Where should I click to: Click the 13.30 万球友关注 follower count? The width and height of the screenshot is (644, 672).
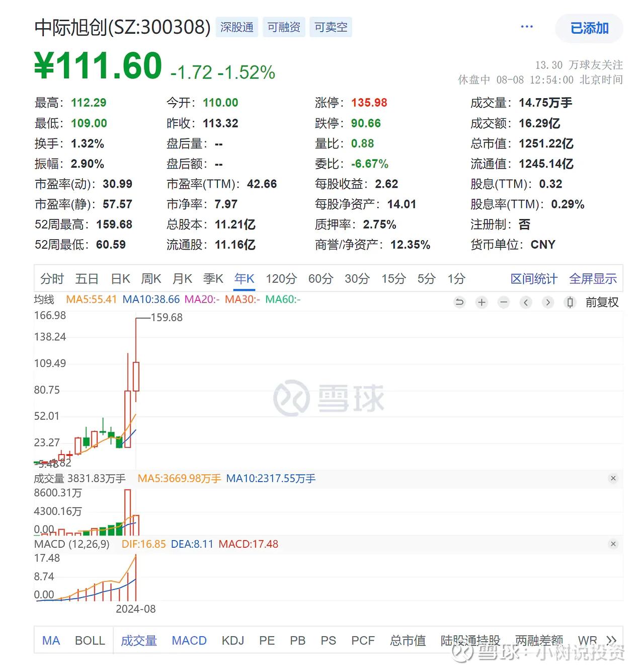[x=579, y=65]
